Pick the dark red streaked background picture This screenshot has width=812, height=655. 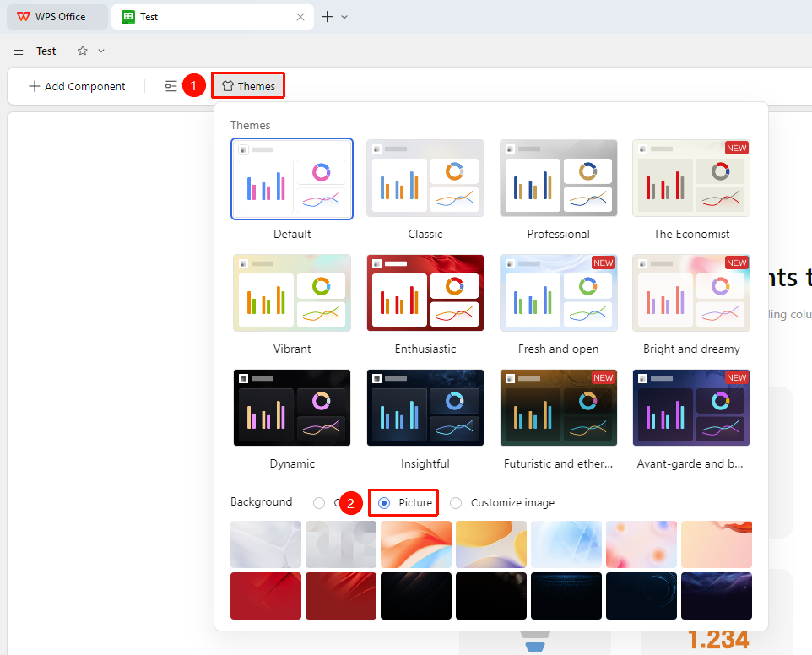341,595
